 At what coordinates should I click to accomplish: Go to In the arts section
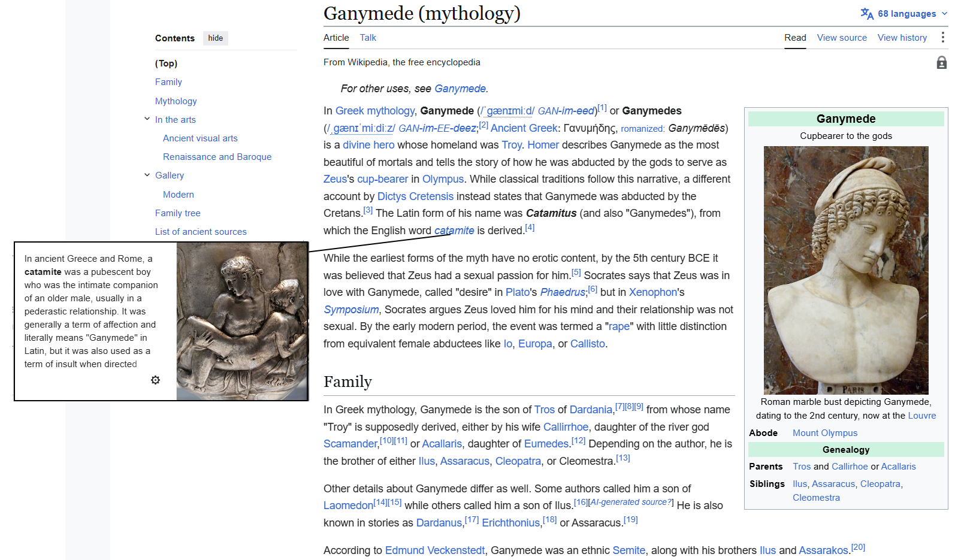(x=176, y=120)
